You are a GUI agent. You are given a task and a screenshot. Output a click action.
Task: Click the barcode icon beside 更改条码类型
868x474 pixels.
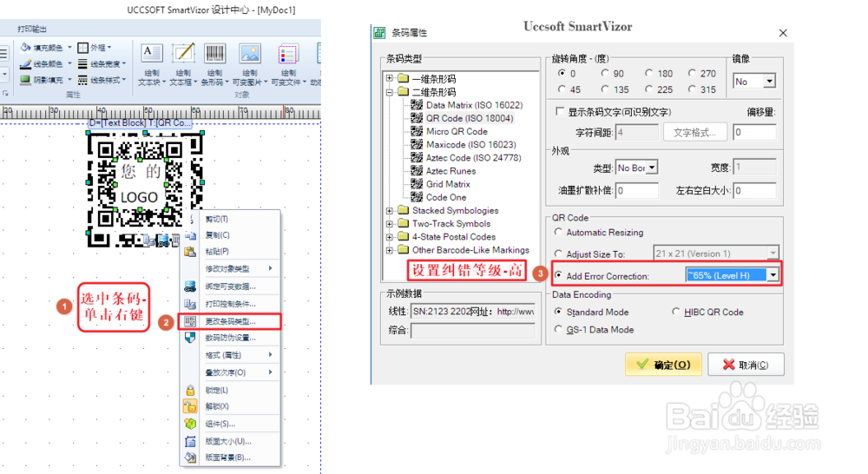(190, 321)
